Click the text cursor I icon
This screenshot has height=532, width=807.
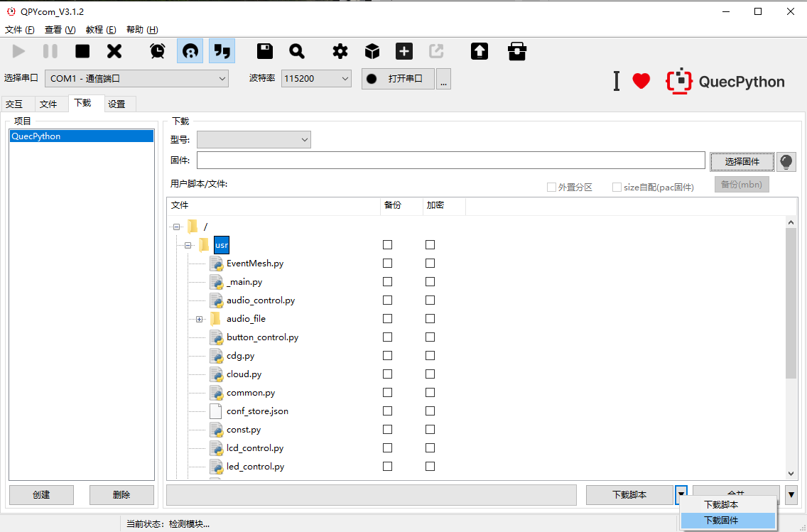[616, 81]
